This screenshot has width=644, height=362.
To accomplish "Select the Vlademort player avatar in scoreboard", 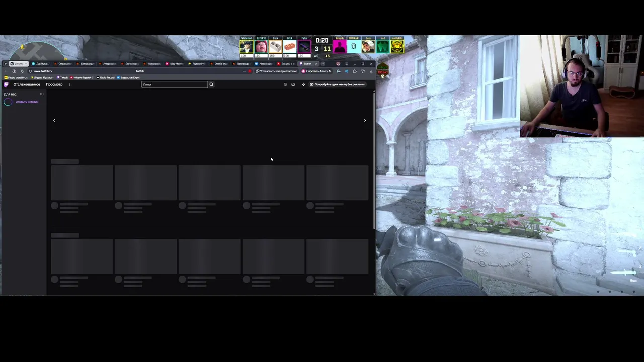I will pos(246,47).
